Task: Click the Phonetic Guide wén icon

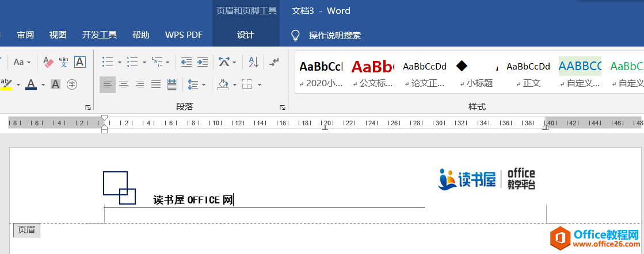Action: click(x=64, y=62)
